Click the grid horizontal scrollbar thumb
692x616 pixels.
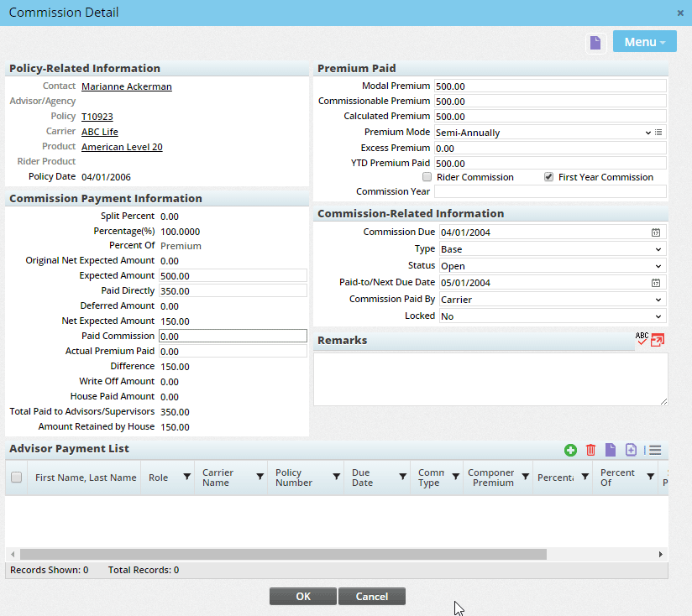(283, 555)
